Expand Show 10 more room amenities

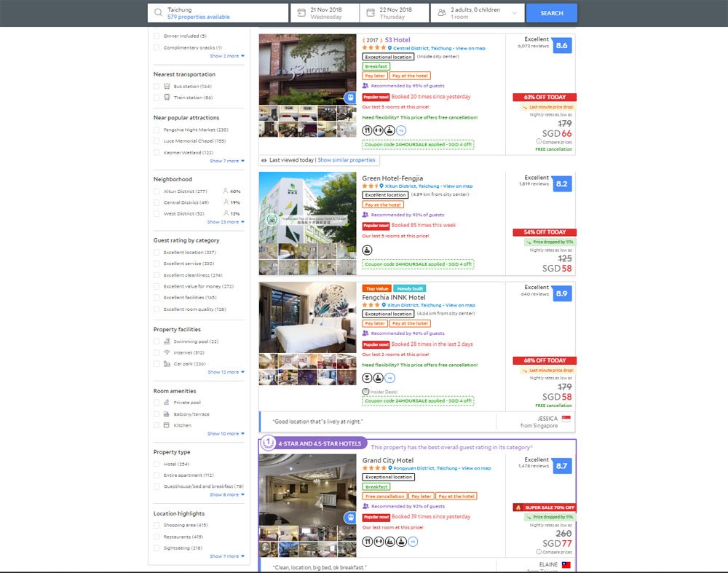[x=226, y=434]
